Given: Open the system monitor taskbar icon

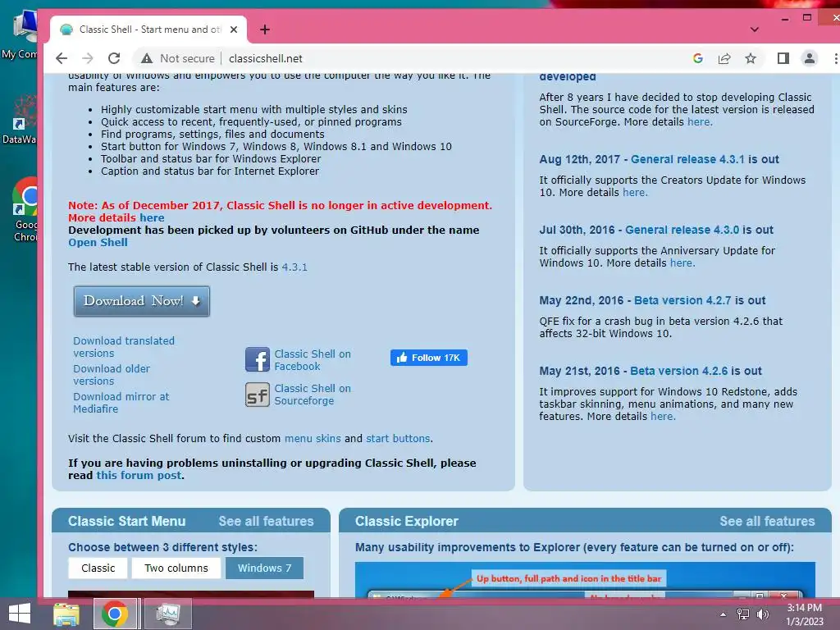Looking at the screenshot, I should [x=167, y=614].
